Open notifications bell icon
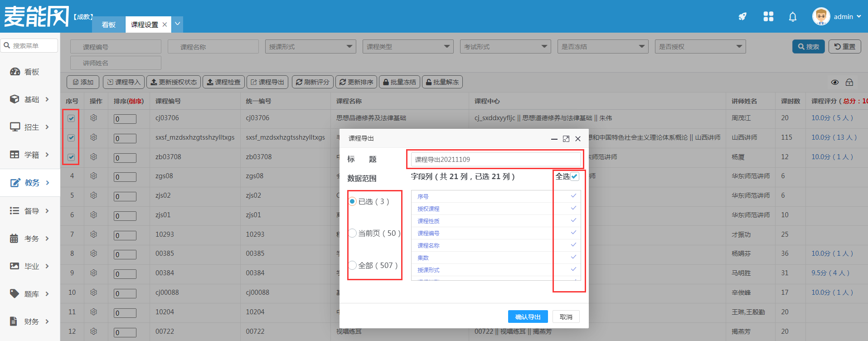Image resolution: width=868 pixels, height=341 pixels. (793, 17)
